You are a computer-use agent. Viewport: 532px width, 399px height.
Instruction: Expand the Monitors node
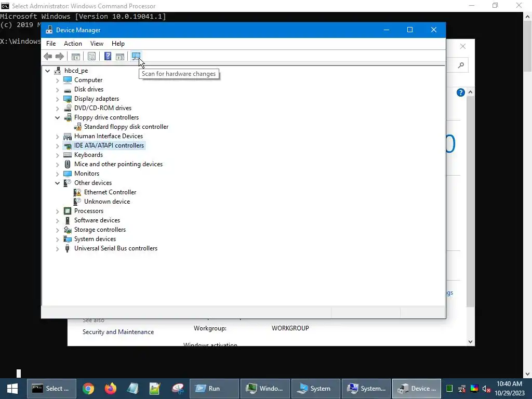[57, 174]
